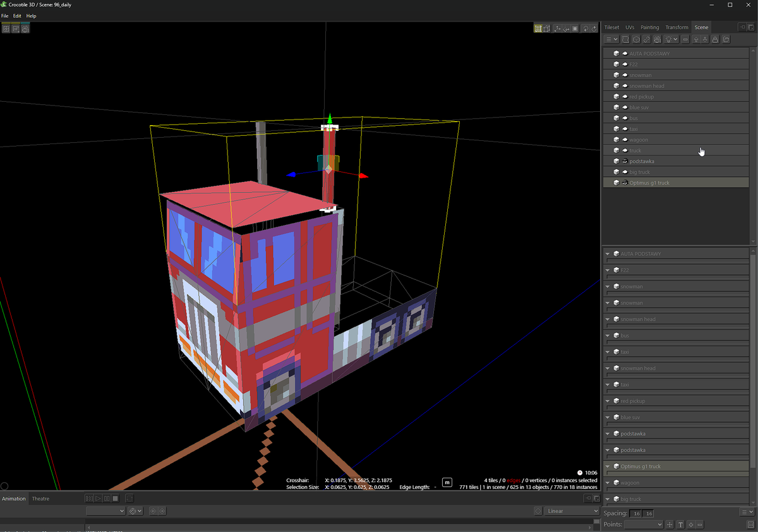Viewport: 758px width, 532px height.
Task: Click the T point button next to Points
Action: (680, 524)
